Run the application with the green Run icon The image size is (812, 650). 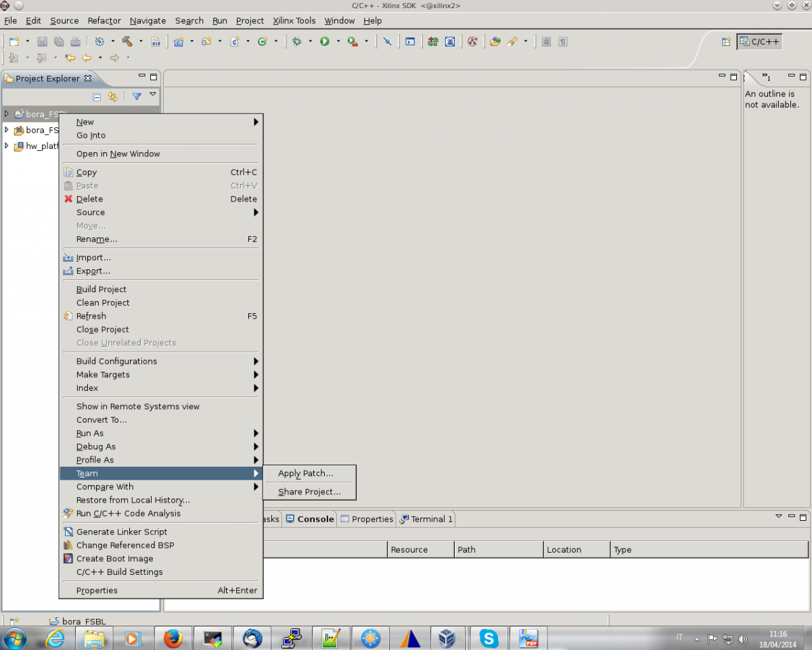point(325,41)
